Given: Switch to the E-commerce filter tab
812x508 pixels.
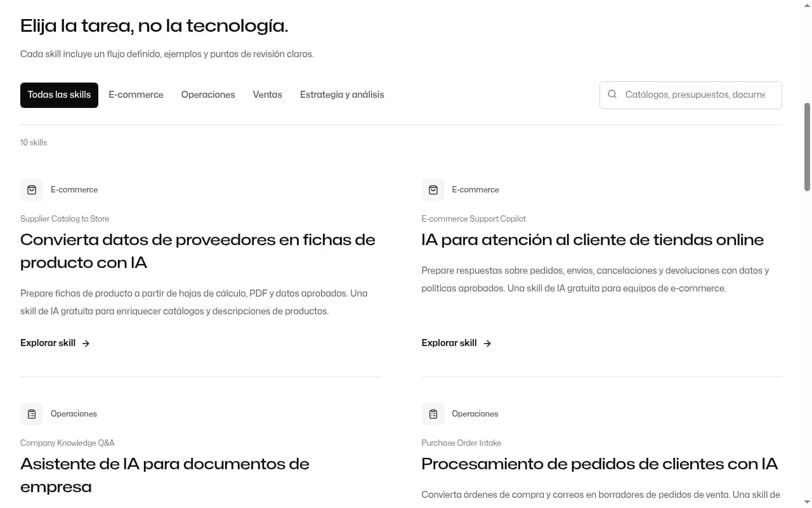Looking at the screenshot, I should coord(136,95).
